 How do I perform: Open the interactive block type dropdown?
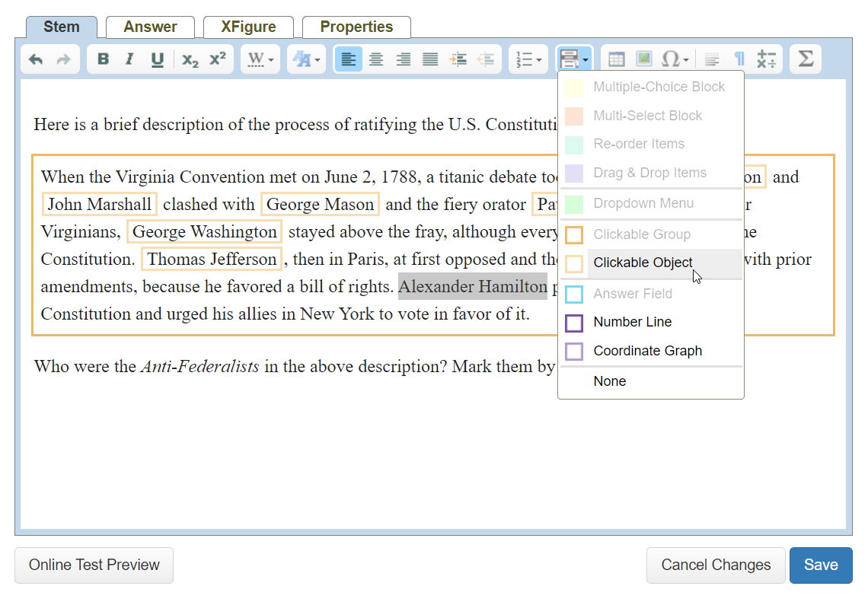pos(574,59)
